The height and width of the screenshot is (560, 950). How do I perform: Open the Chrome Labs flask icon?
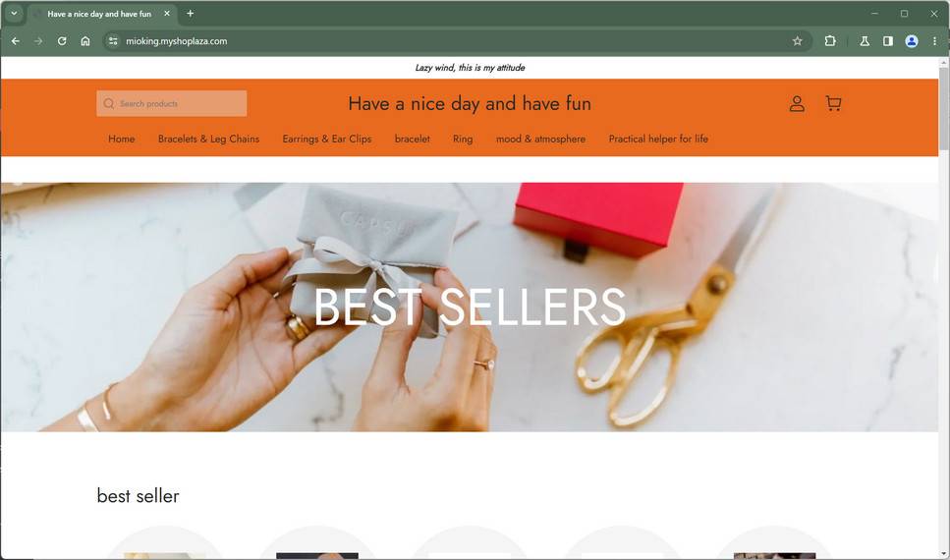pyautogui.click(x=865, y=41)
